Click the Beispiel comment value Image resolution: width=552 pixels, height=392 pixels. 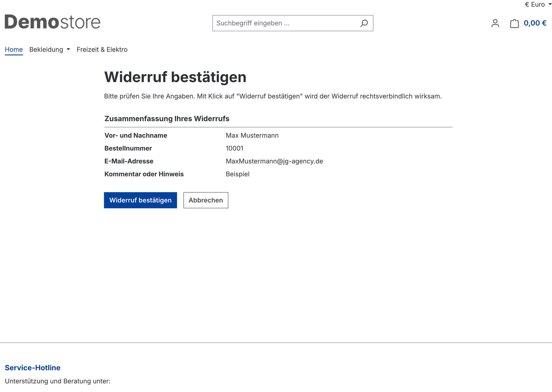click(x=237, y=174)
